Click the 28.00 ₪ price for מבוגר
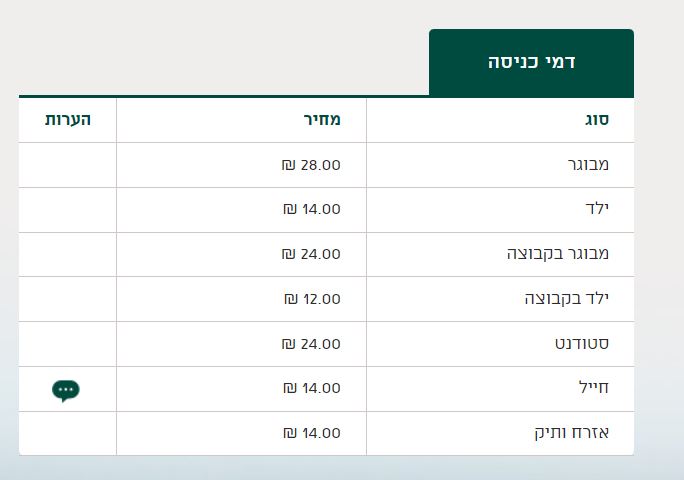Screen dimensions: 684x480 coord(311,165)
